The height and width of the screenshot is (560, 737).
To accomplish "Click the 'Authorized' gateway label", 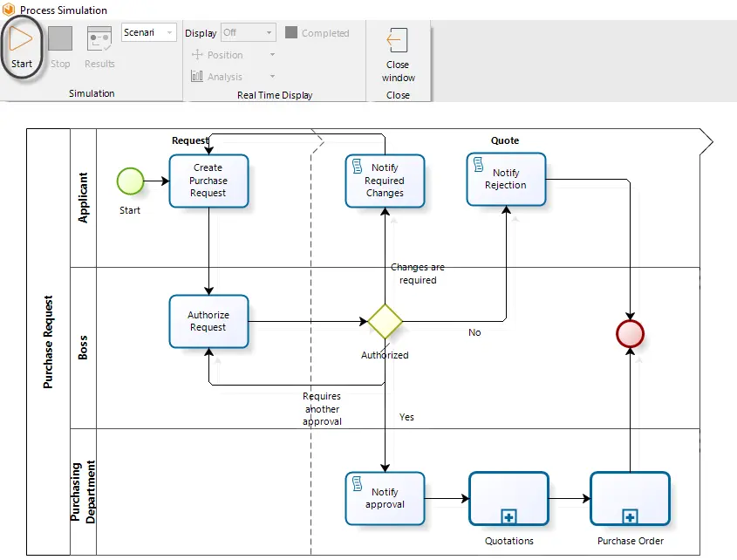I will [385, 355].
